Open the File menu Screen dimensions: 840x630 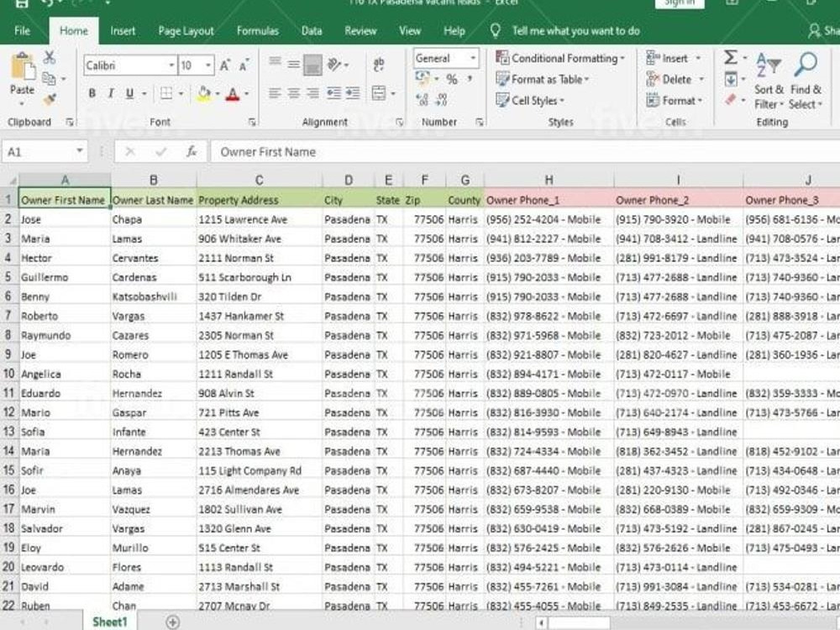[22, 30]
